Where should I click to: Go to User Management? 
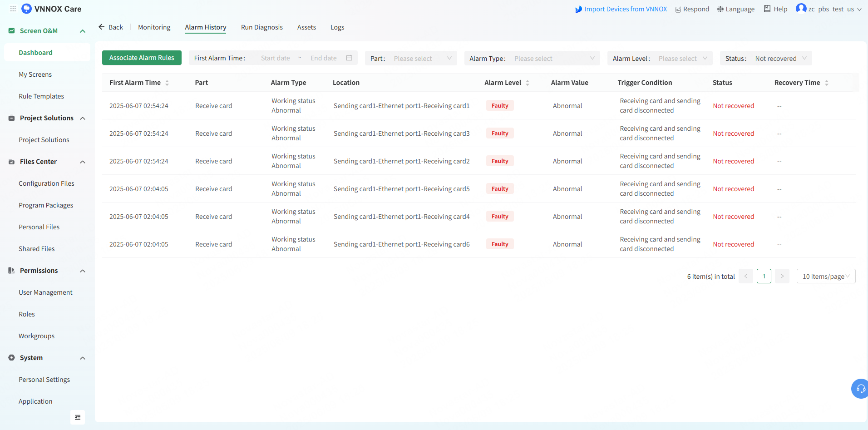[45, 292]
